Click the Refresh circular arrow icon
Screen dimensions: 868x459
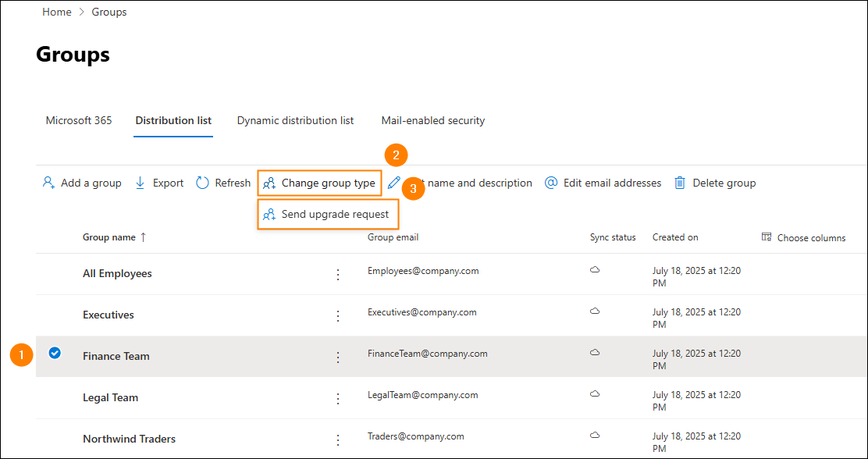[203, 183]
